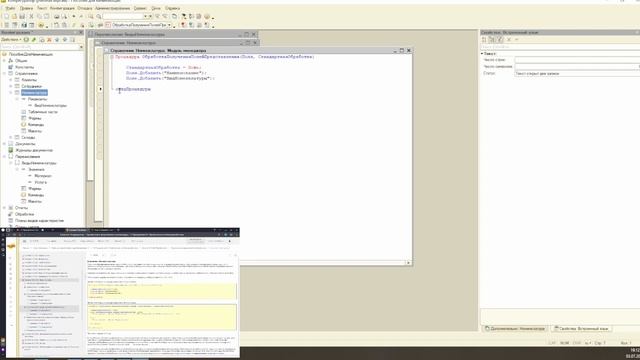Open the Правка menu
Viewport: 640px width, 360px height.
(26, 8)
